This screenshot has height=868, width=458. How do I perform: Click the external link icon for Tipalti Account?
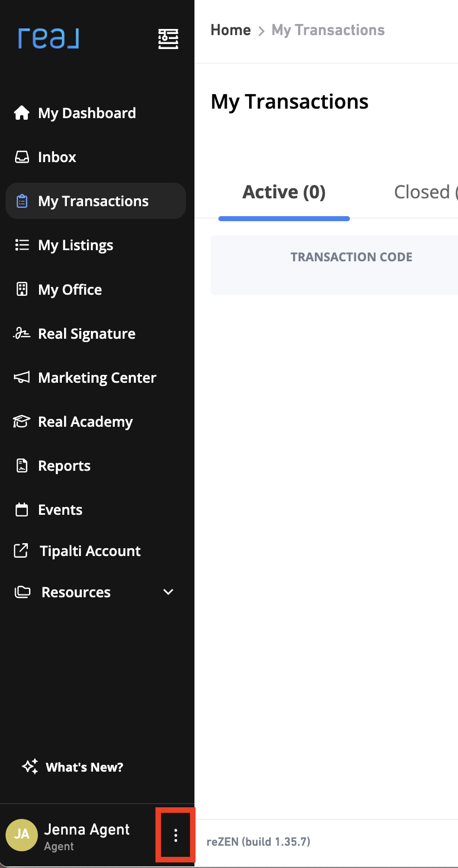click(21, 551)
